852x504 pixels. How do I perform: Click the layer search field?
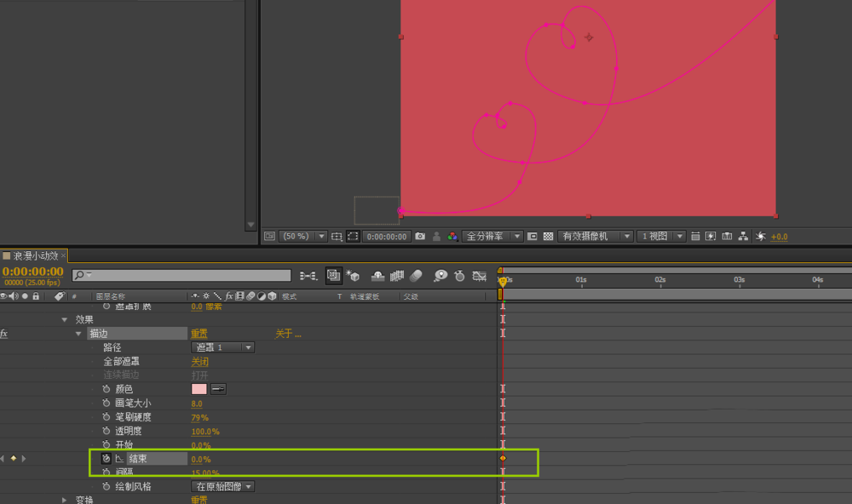(x=182, y=275)
